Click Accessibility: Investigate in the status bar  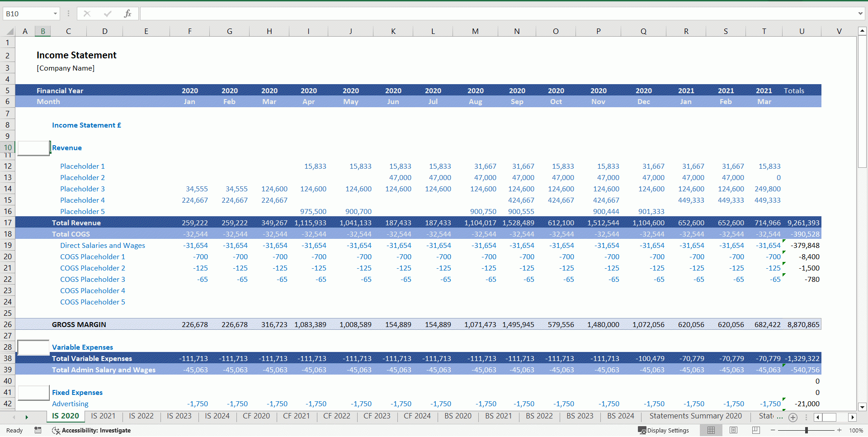click(92, 430)
